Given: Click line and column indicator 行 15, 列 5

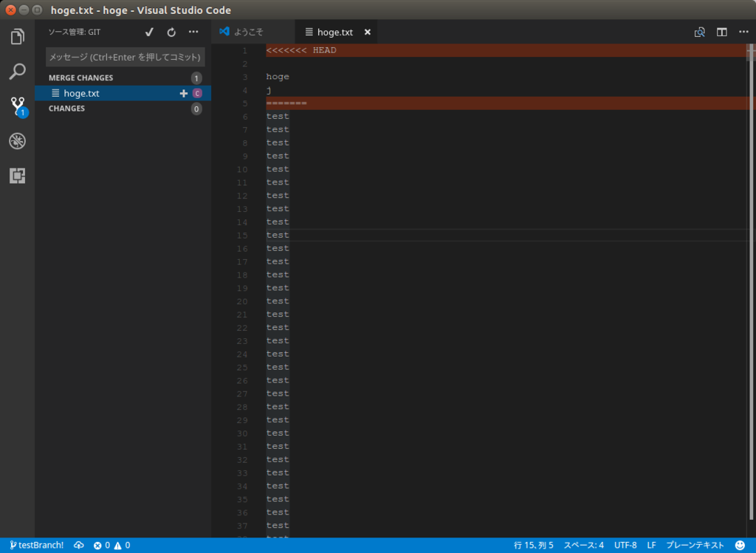Looking at the screenshot, I should coord(533,545).
